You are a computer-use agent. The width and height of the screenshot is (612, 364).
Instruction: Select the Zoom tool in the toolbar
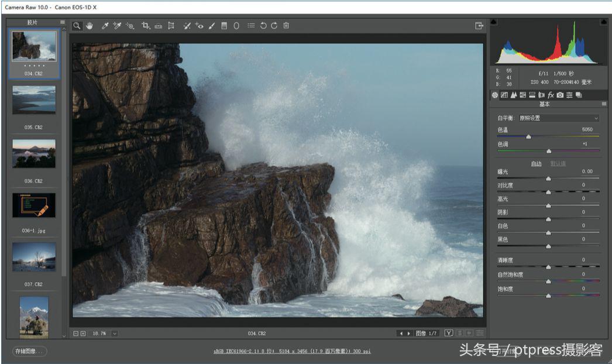(x=78, y=26)
